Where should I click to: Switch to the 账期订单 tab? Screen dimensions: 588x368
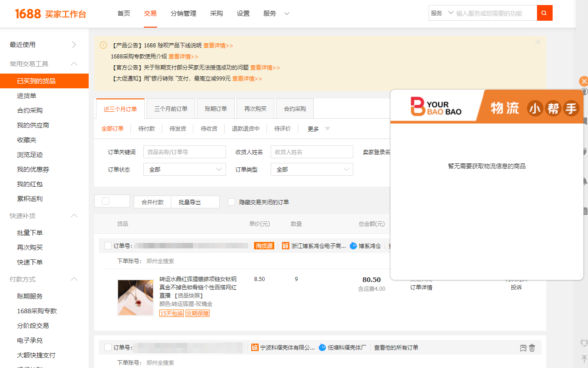pos(216,109)
